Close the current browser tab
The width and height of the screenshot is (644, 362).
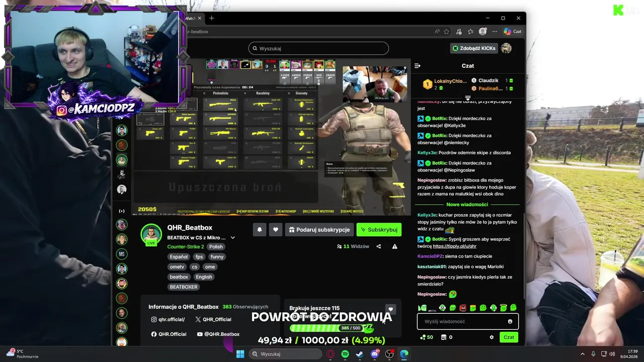[199, 18]
